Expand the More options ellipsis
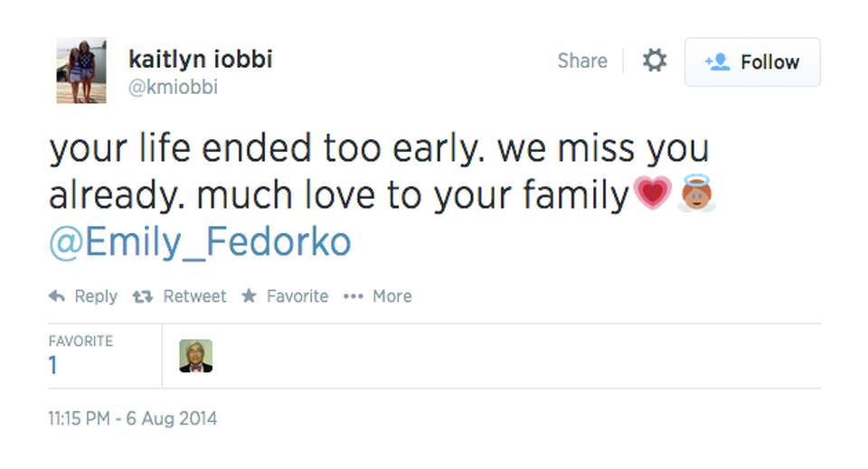The image size is (868, 469). click(x=353, y=296)
